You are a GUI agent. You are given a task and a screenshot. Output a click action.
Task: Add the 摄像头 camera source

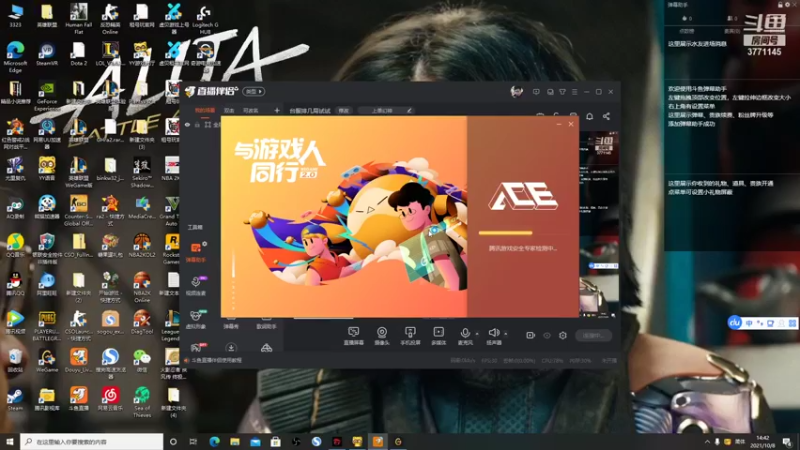point(382,335)
